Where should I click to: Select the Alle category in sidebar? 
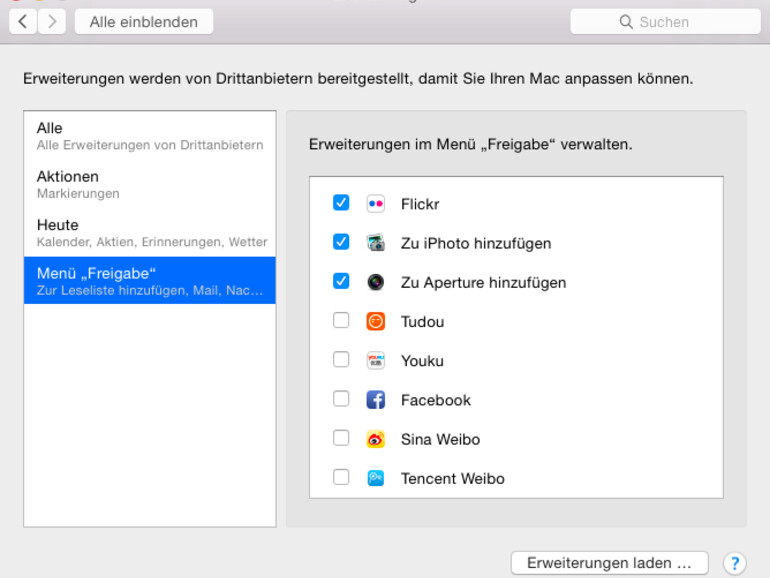coord(150,135)
